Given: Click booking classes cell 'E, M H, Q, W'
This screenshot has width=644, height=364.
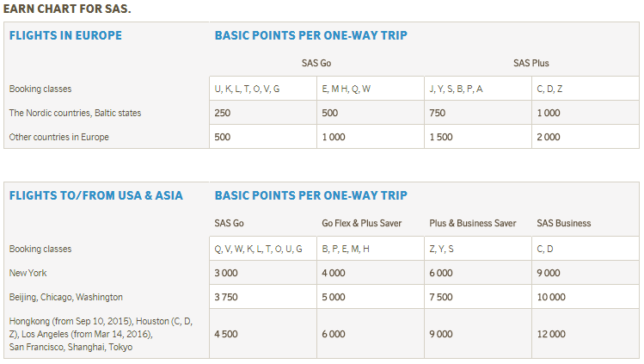Looking at the screenshot, I should (x=346, y=89).
